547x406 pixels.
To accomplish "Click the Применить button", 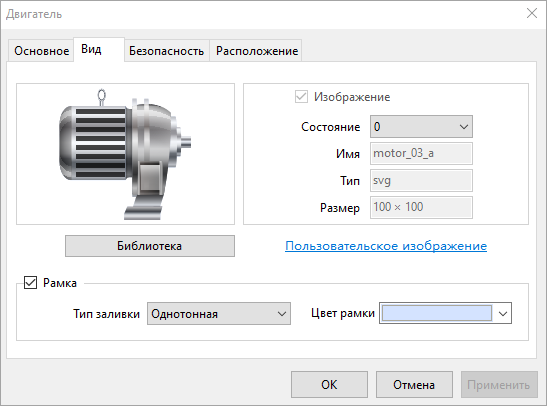I will [499, 385].
